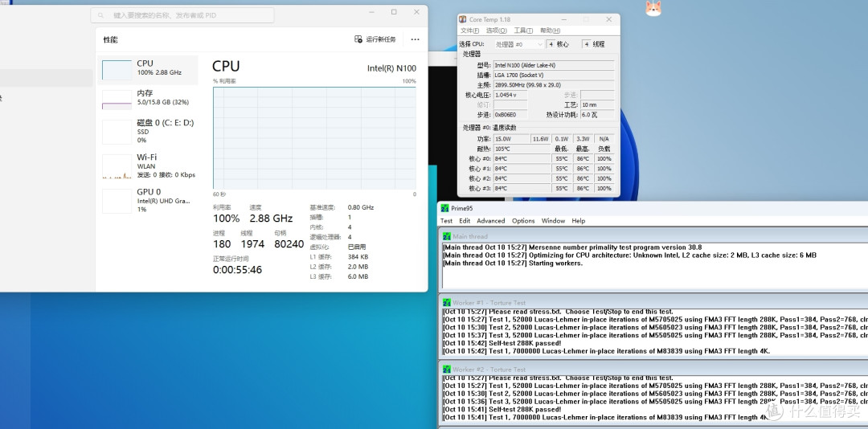Click the 运行新任务 button text

[381, 39]
